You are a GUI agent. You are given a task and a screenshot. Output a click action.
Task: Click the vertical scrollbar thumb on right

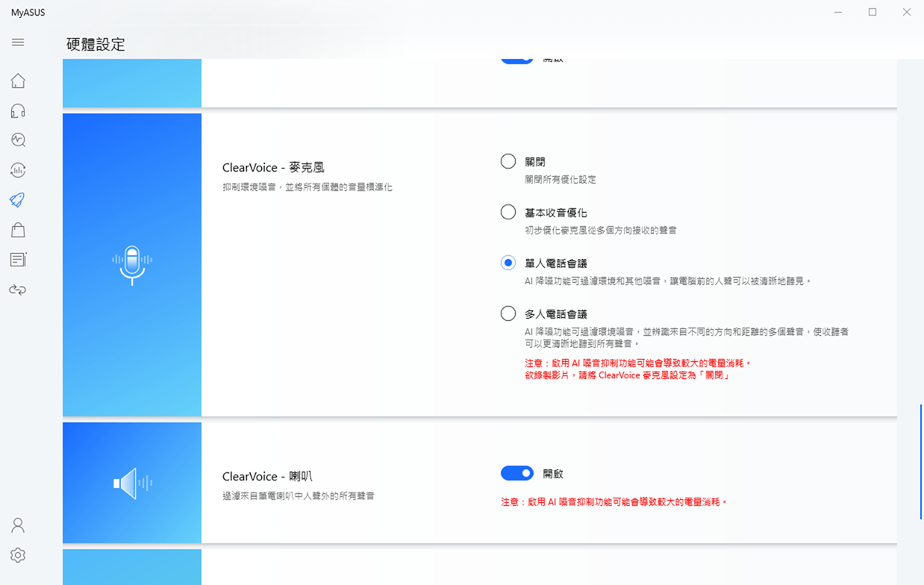921,461
